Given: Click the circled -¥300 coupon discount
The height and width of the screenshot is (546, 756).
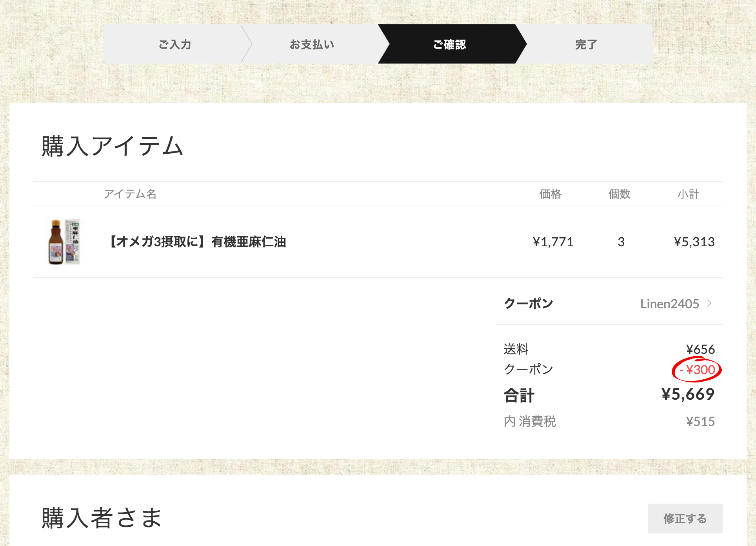Looking at the screenshot, I should [697, 369].
